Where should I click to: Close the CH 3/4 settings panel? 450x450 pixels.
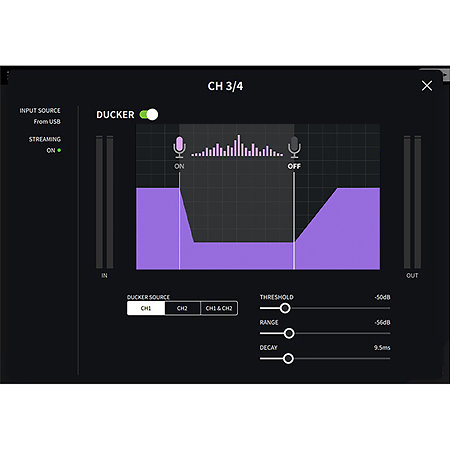pyautogui.click(x=427, y=86)
